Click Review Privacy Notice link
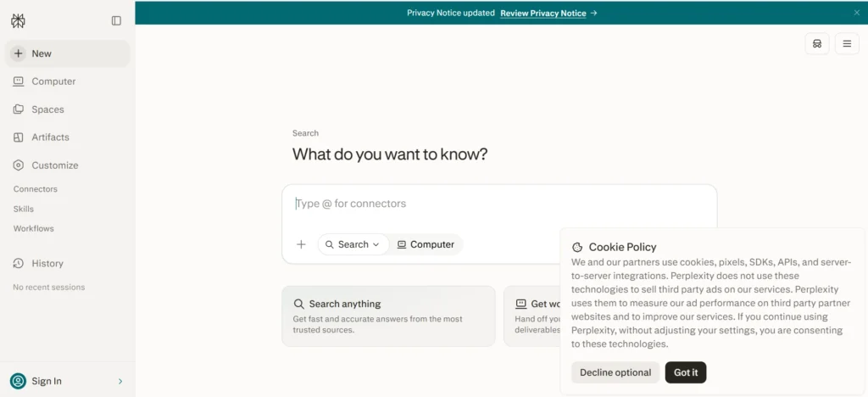 click(543, 13)
